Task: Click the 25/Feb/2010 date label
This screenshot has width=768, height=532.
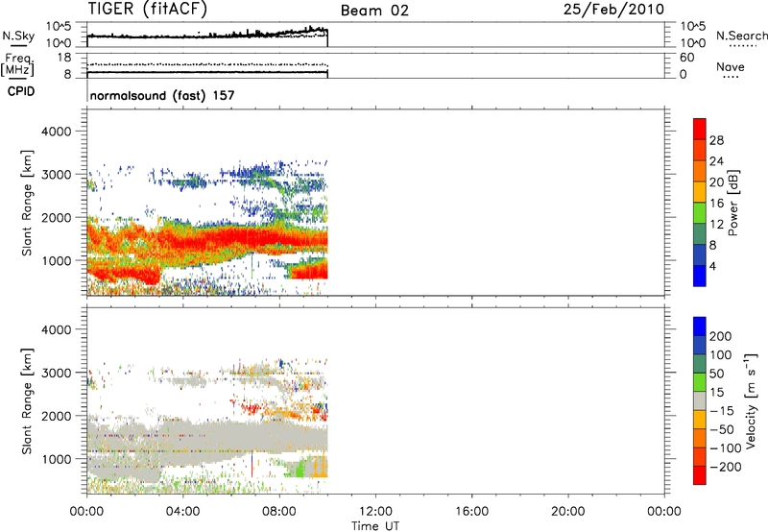Action: [x=613, y=10]
